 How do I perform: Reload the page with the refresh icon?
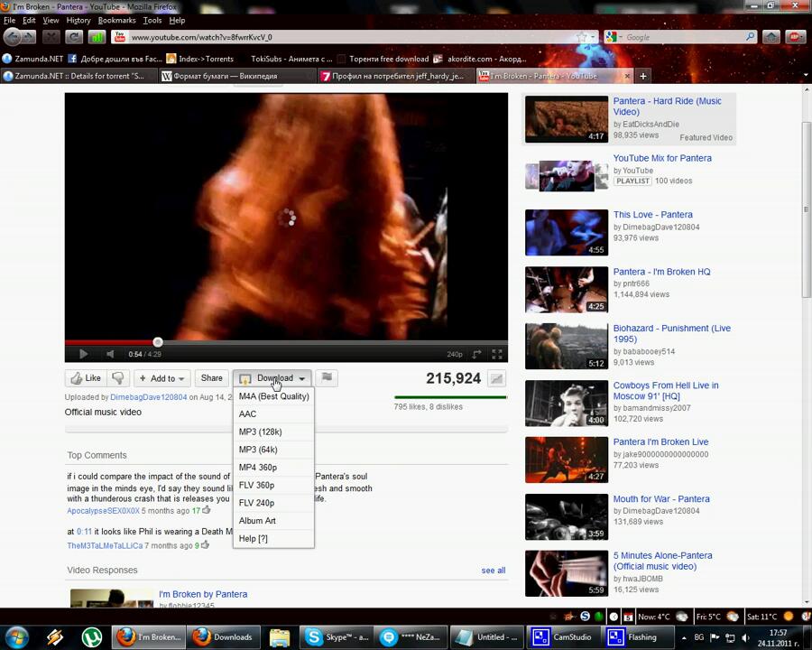pyautogui.click(x=74, y=37)
